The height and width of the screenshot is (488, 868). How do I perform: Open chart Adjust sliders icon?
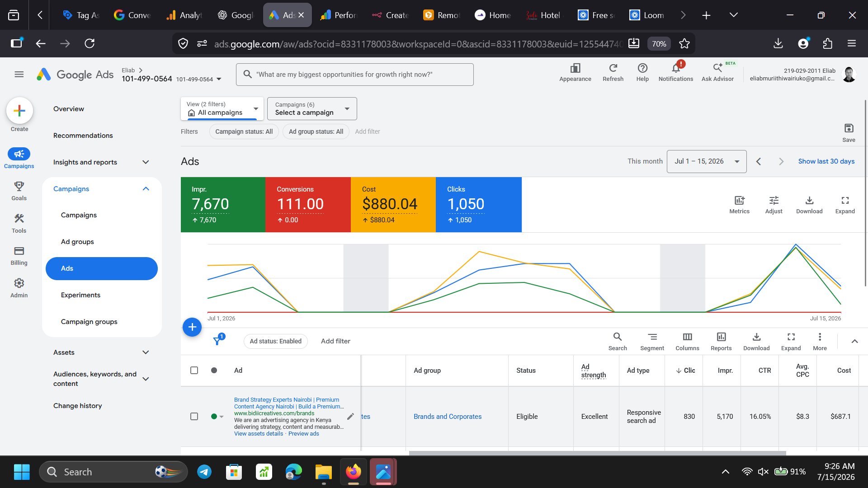click(x=774, y=200)
